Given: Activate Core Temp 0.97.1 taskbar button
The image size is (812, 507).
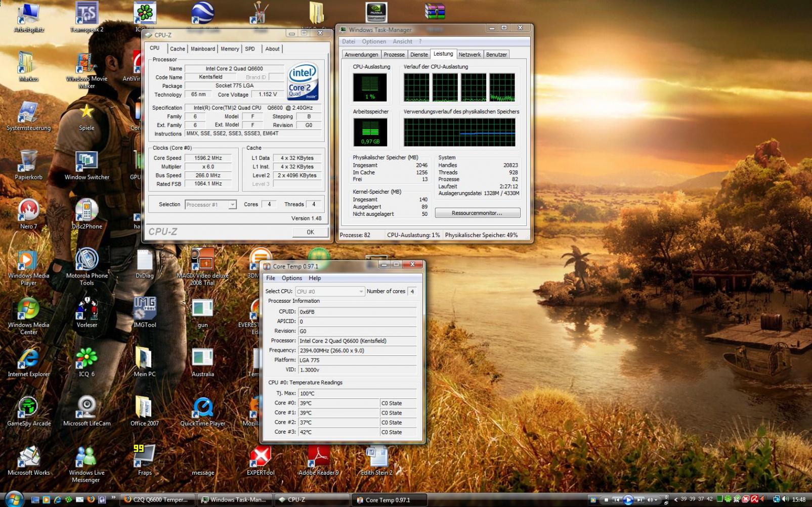Looking at the screenshot, I should tap(389, 500).
